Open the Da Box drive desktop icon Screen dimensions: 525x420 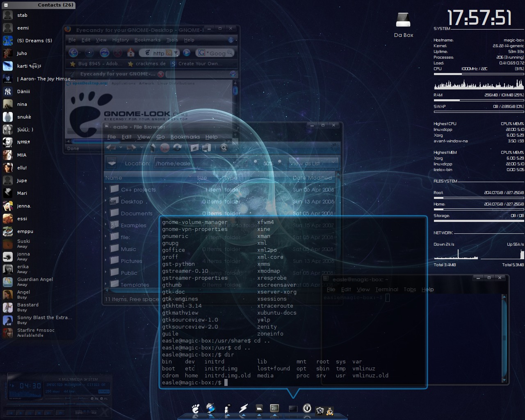[403, 25]
